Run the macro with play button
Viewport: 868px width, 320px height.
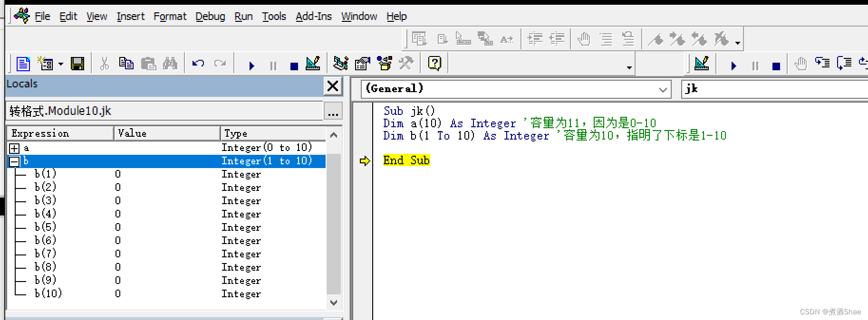pos(251,66)
